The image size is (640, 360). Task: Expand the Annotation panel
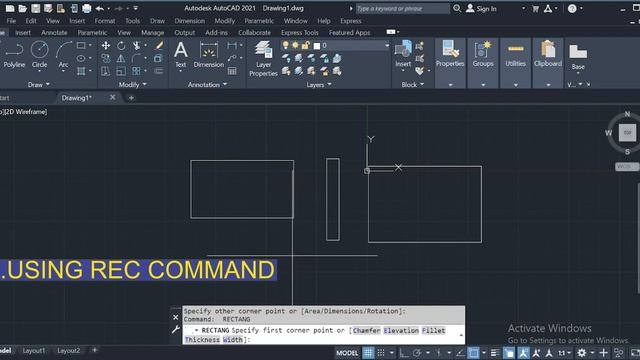(x=207, y=84)
